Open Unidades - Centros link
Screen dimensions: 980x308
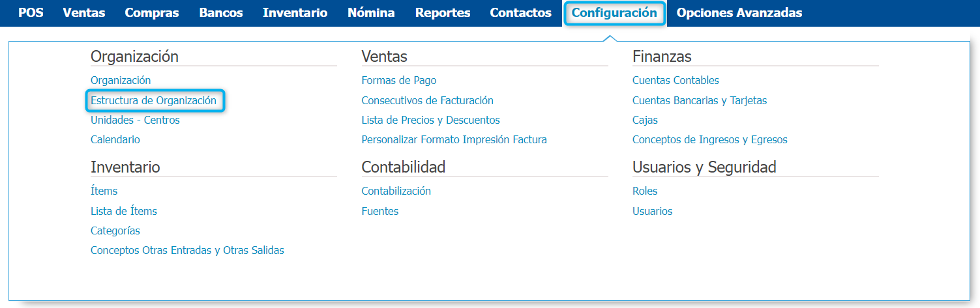(x=135, y=120)
